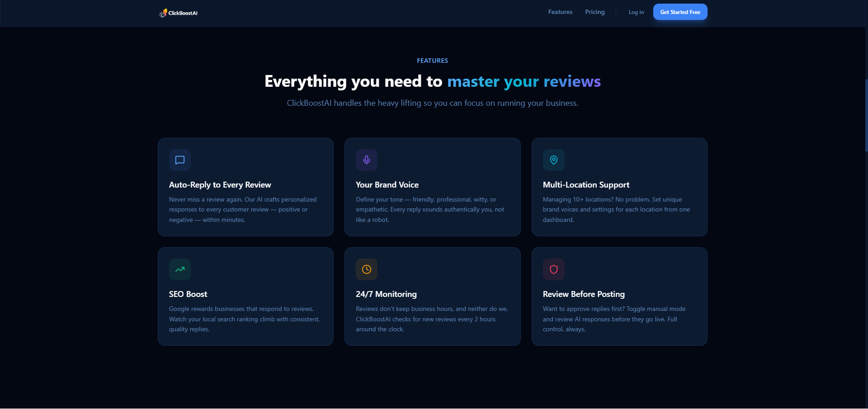Click the microphone icon on Your Brand Voice card
Viewport: 868px width, 409px height.
367,160
